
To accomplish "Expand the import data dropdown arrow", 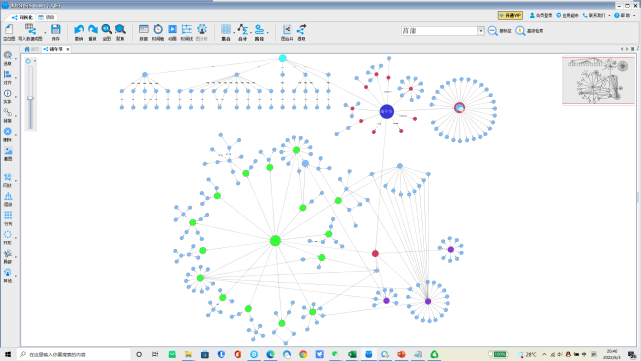I will click(45, 32).
